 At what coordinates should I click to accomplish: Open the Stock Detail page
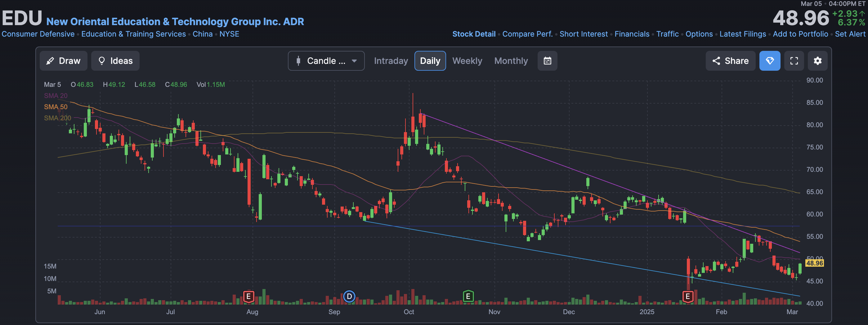pos(474,34)
